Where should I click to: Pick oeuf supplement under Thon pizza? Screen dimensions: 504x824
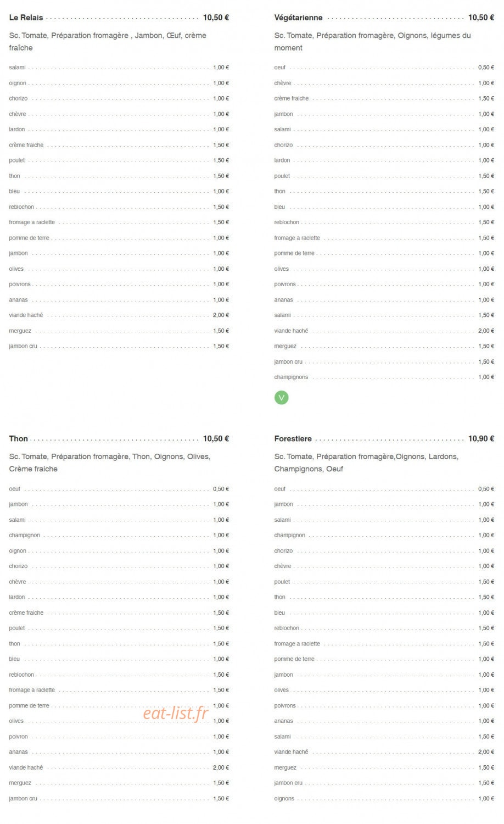[119, 489]
